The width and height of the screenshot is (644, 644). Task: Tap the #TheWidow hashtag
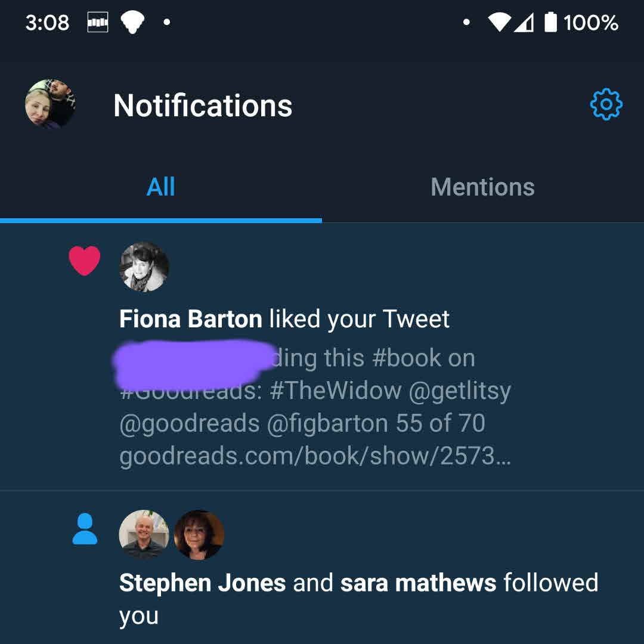pos(336,391)
